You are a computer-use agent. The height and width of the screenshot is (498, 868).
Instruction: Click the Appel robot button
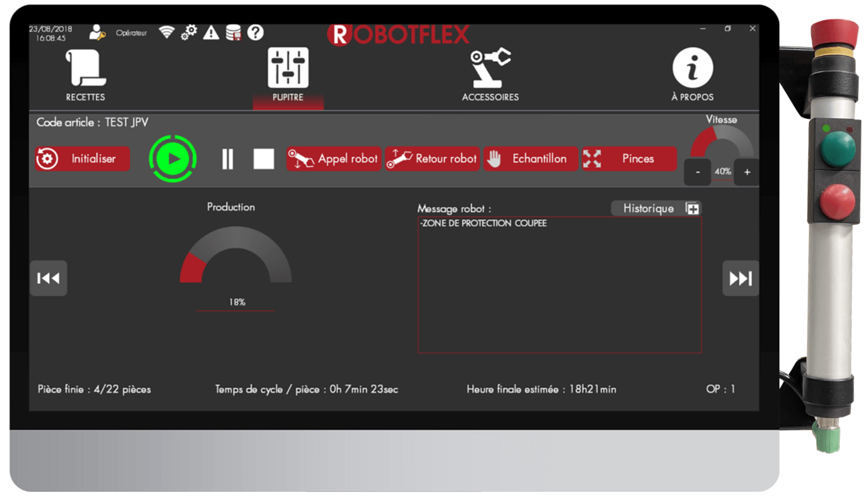click(x=333, y=159)
